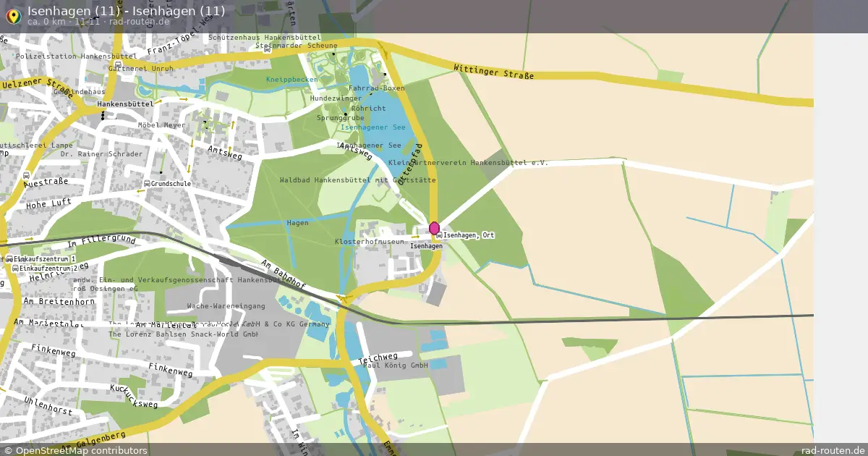Click the teal Isenhagener See lake label
This screenshot has height=456, width=868.
pyautogui.click(x=373, y=127)
